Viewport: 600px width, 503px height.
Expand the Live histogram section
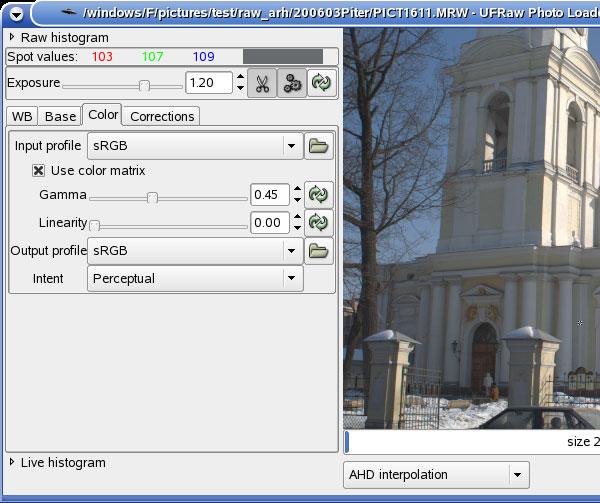(12, 462)
